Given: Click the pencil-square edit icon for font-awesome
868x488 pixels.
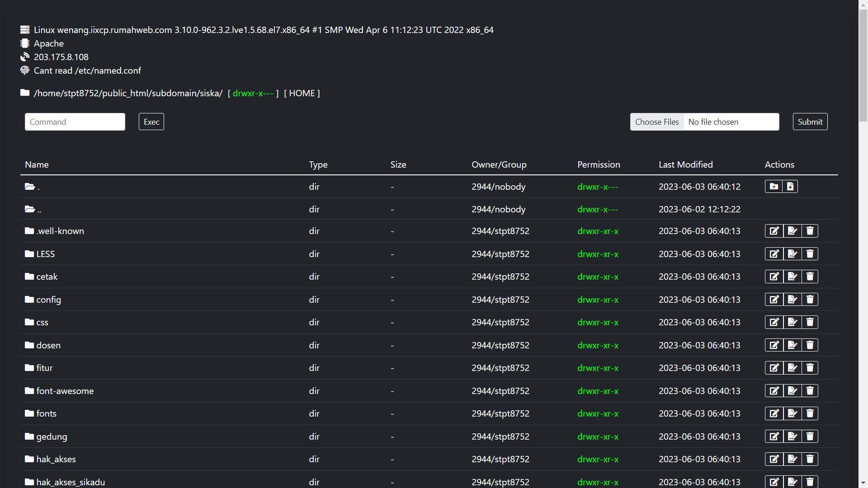Looking at the screenshot, I should 774,391.
